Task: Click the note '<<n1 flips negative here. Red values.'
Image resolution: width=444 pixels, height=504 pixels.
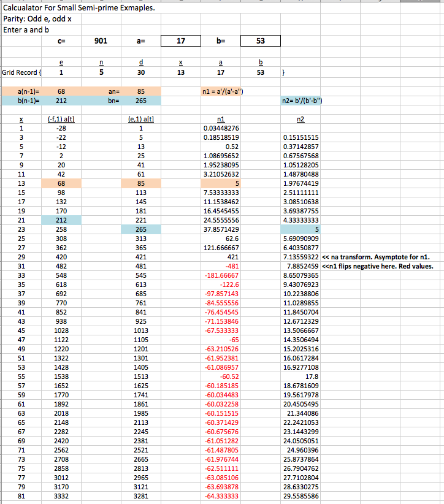Action: pyautogui.click(x=377, y=266)
